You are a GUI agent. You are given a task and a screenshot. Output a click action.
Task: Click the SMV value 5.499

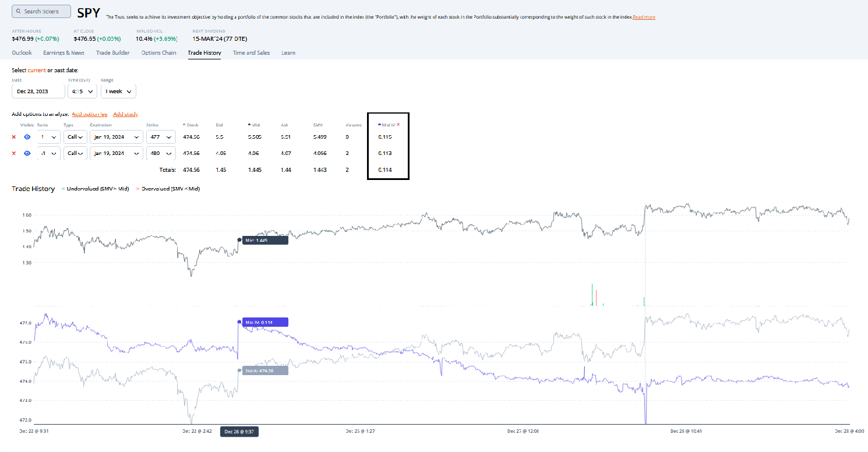319,137
